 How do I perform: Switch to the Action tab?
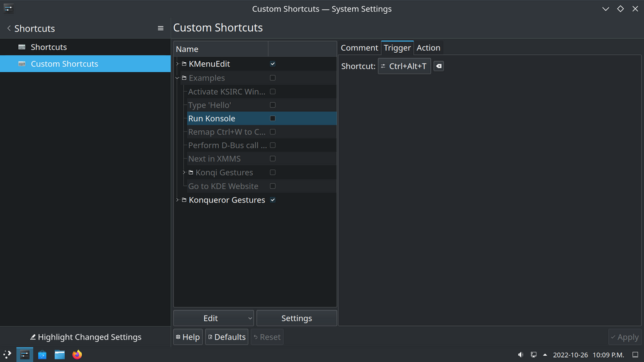[x=428, y=48]
